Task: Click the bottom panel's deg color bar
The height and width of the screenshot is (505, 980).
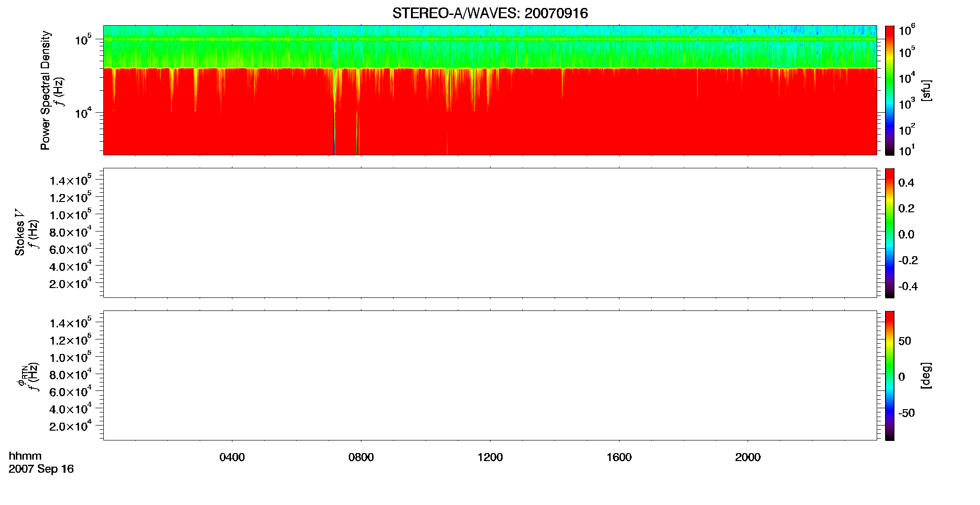Action: (x=890, y=375)
